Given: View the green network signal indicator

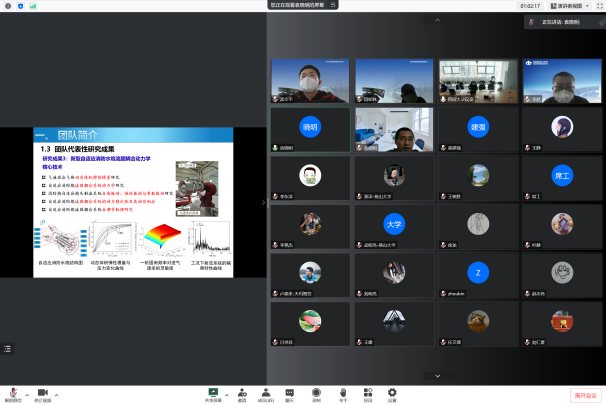Looking at the screenshot, I should (33, 6).
